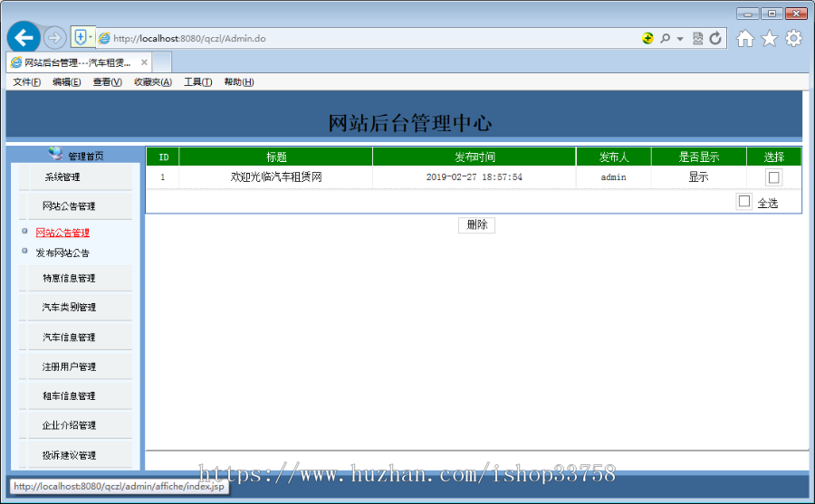Close the 网站后台管理 browser tab

pos(144,62)
